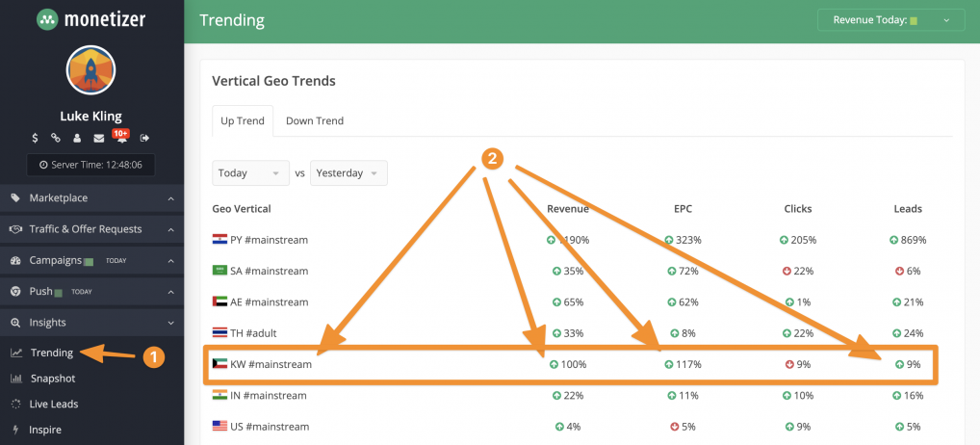Image resolution: width=980 pixels, height=445 pixels.
Task: Click the Marketplace tag icon
Action: pyautogui.click(x=15, y=198)
